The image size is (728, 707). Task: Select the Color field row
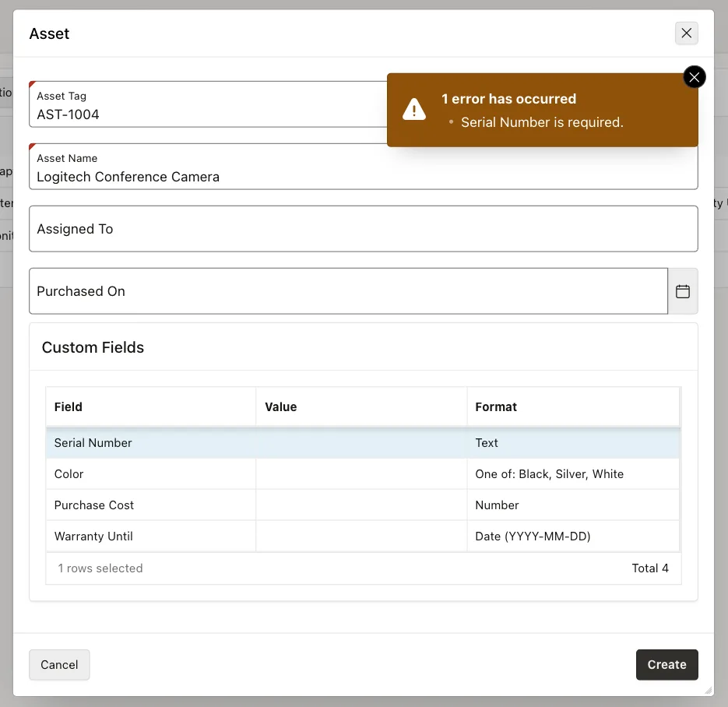coord(363,474)
